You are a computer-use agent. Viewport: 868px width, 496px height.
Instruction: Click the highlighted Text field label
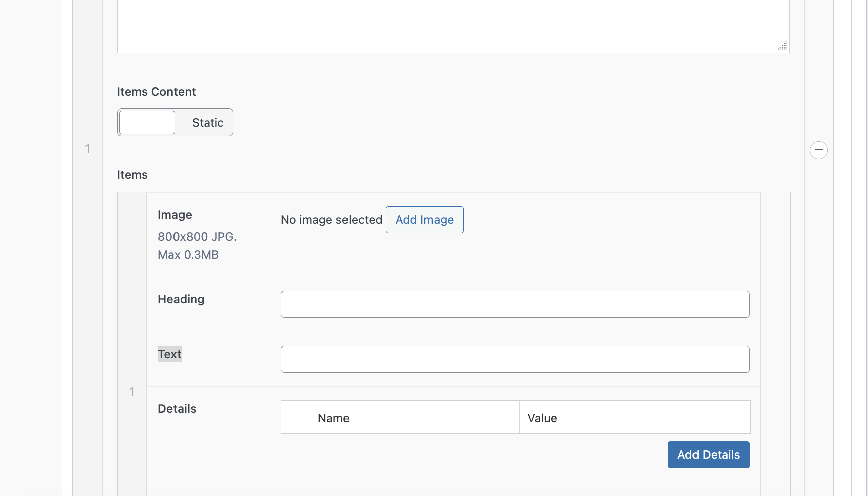coord(169,354)
